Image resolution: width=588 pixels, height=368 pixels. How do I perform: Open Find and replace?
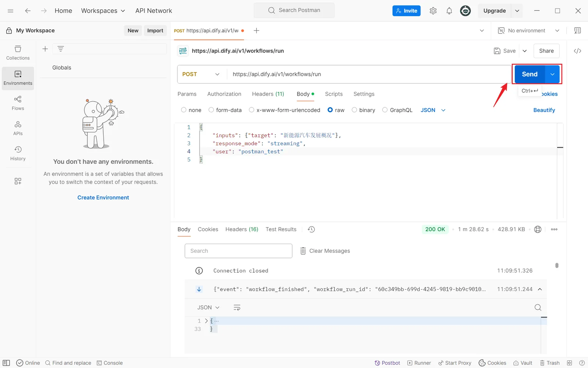68,363
